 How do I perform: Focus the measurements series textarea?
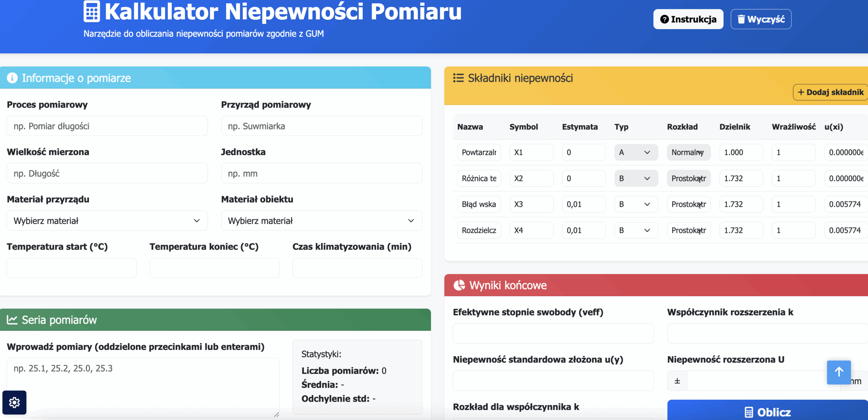pos(142,386)
